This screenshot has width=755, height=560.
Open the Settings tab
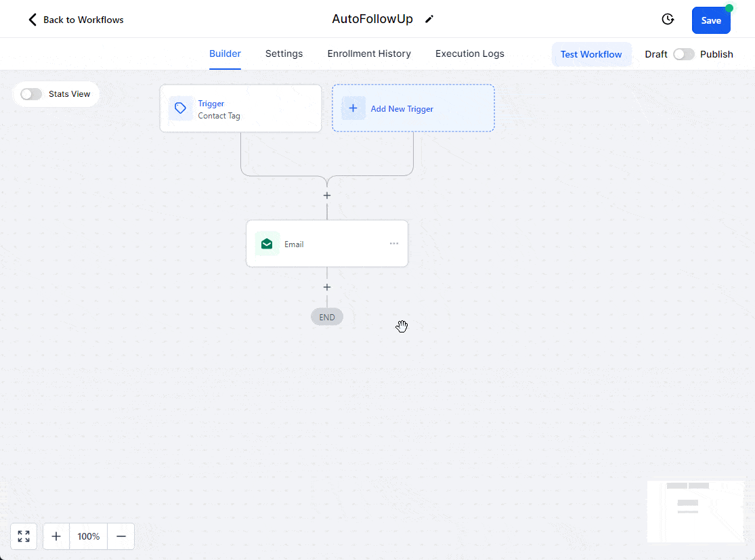pos(284,53)
